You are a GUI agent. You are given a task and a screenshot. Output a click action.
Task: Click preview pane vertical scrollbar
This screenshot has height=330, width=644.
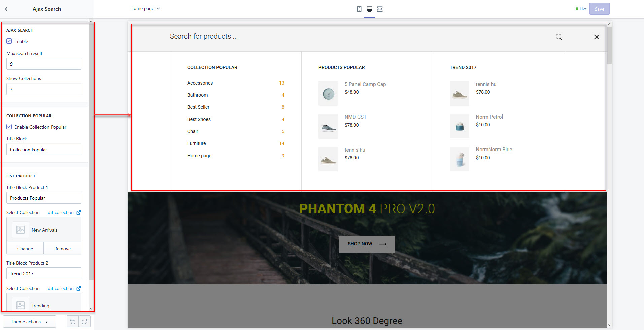point(609,45)
